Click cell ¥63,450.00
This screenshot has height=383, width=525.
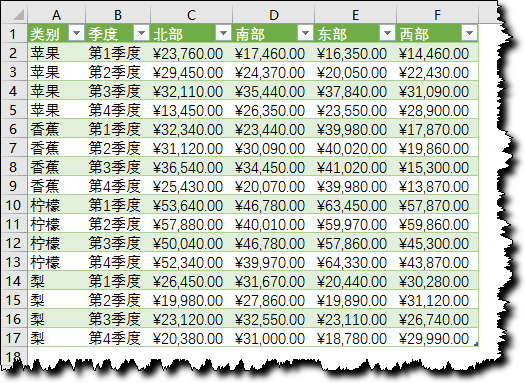point(355,205)
